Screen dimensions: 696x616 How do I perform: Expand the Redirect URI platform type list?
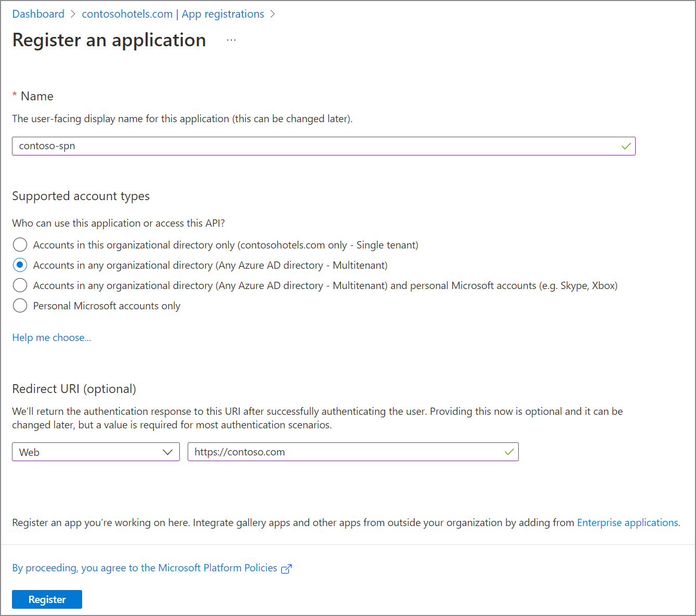[96, 452]
